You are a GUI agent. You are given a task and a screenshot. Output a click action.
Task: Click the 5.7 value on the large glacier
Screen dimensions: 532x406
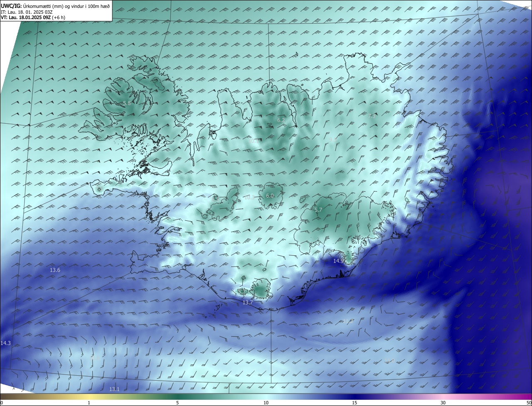pos(318,210)
